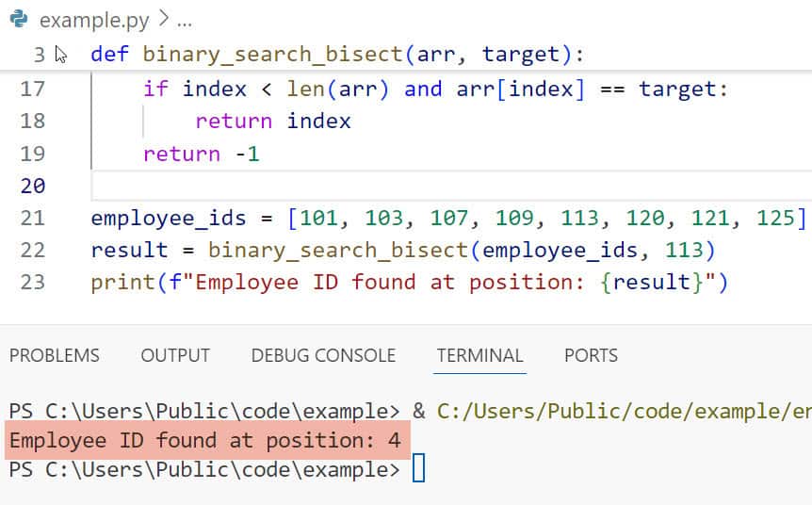812x505 pixels.
Task: Select the TERMINAL panel tab
Action: click(x=480, y=355)
